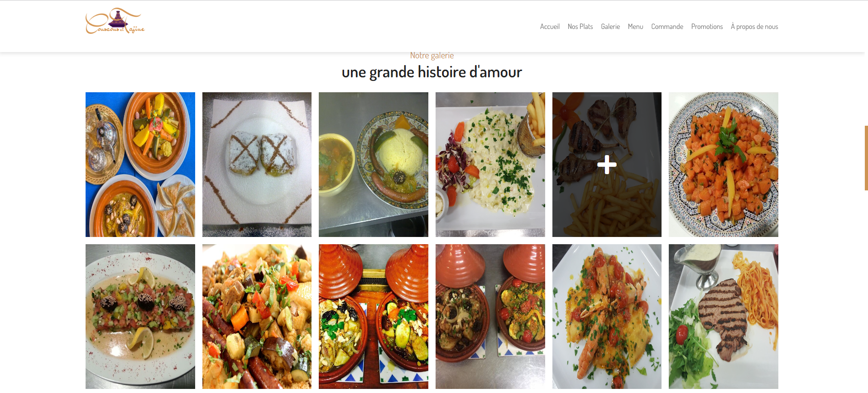Open the couscous with merguez and soup photo
The height and width of the screenshot is (393, 868).
[x=374, y=165]
